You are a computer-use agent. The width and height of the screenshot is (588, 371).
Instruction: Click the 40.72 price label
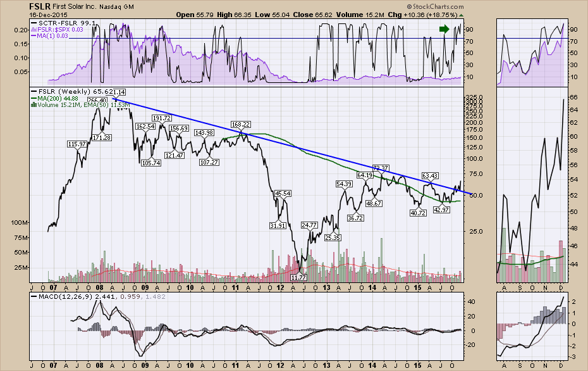pos(418,213)
